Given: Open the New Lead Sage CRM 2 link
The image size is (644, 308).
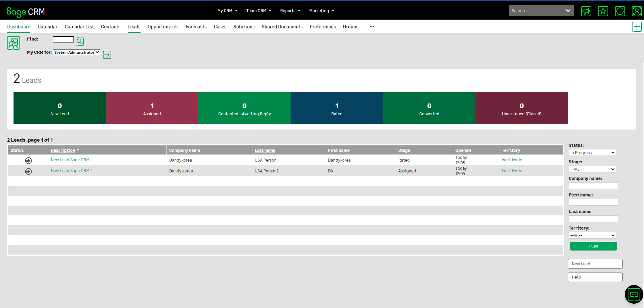Looking at the screenshot, I should tap(72, 171).
